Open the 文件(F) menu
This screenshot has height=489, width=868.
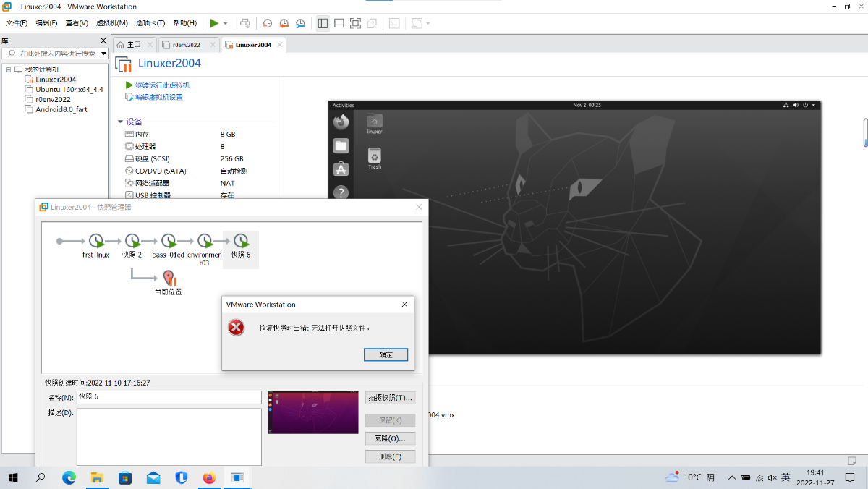17,23
